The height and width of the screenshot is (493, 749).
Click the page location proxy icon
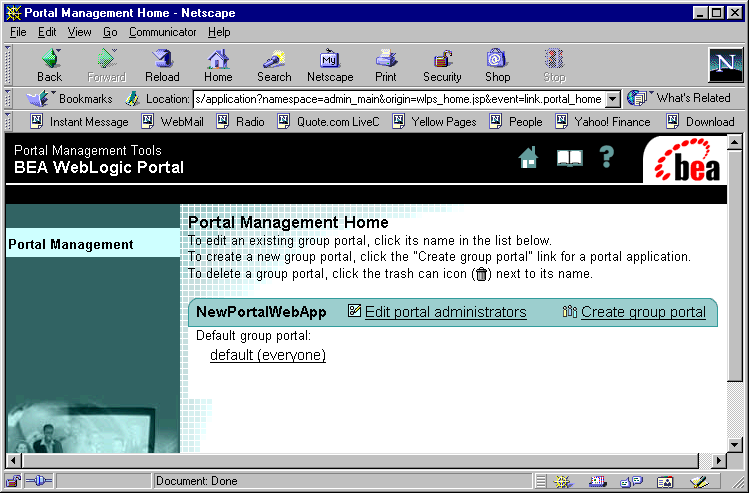click(132, 99)
